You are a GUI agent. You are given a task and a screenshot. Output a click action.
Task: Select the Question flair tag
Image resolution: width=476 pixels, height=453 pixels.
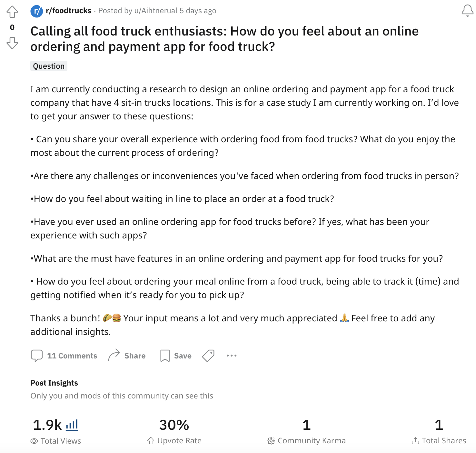pyautogui.click(x=49, y=66)
